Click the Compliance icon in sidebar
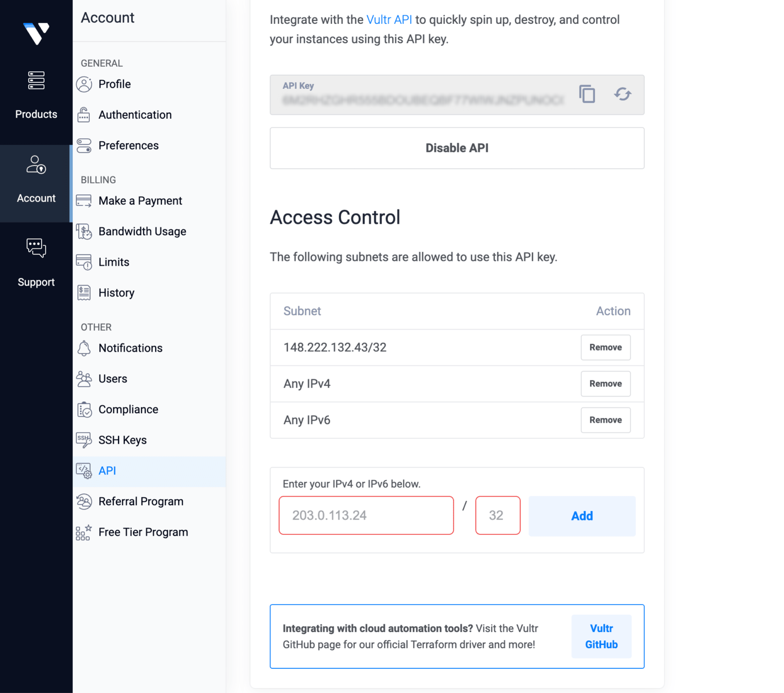784x693 pixels. pyautogui.click(x=85, y=409)
